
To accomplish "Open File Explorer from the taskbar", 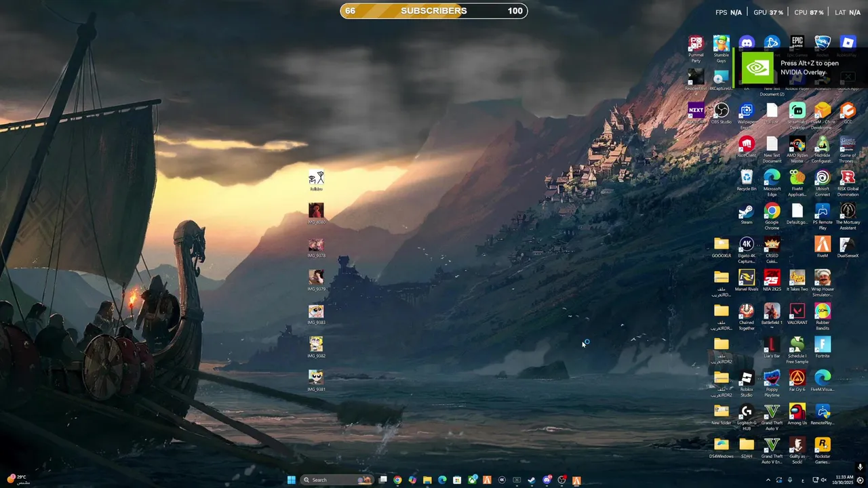I will point(427,480).
